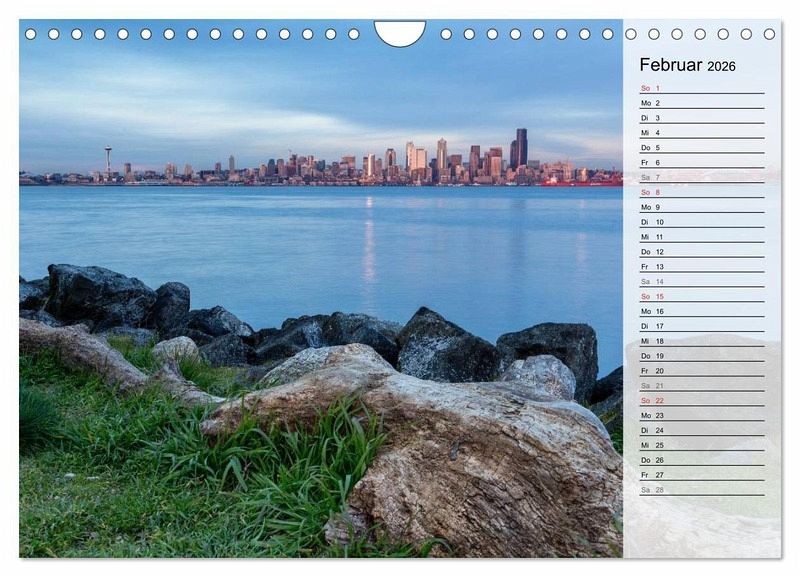Click the Sa 14 date row

701,282
